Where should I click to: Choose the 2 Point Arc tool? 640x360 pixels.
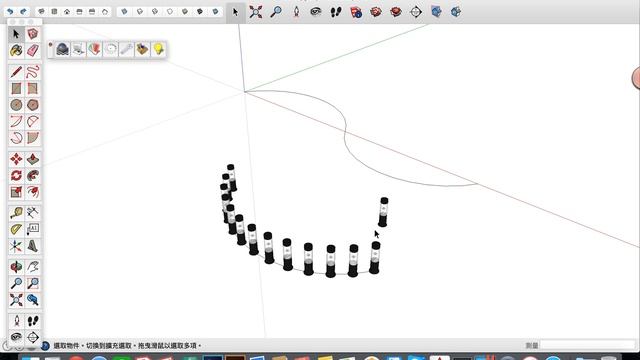click(33, 121)
